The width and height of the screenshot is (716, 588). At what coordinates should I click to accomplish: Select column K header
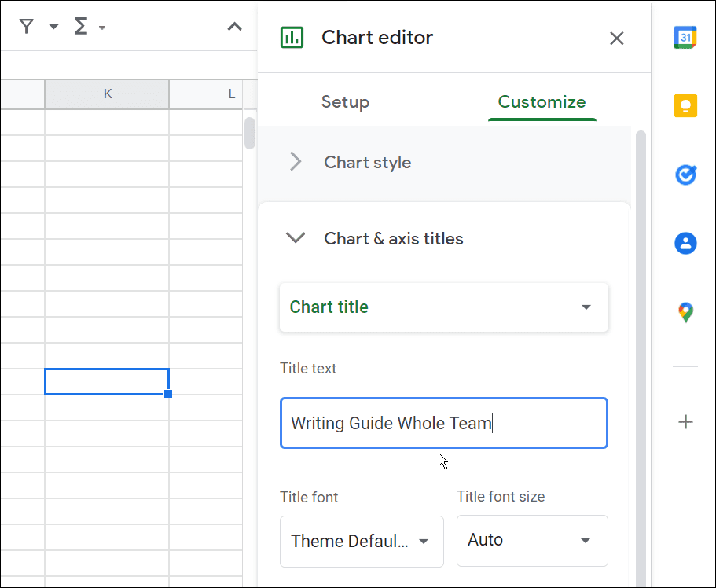pos(107,94)
